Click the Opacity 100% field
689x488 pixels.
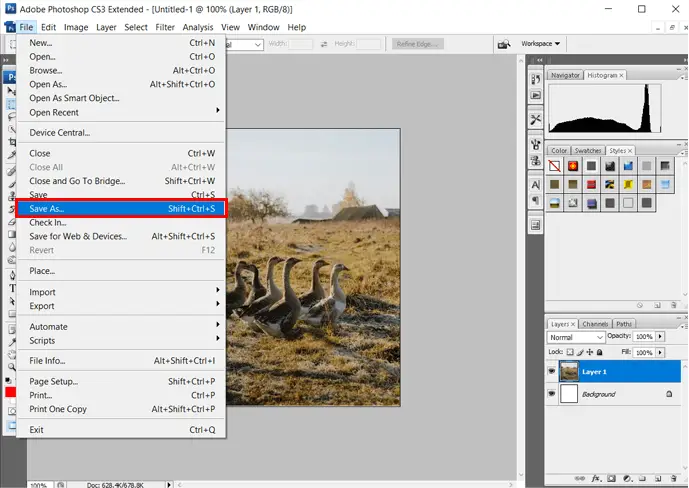(x=644, y=336)
